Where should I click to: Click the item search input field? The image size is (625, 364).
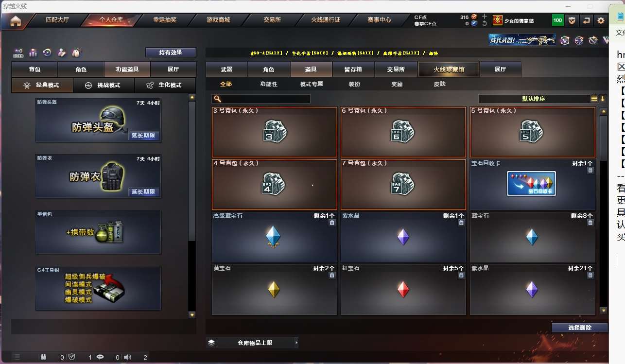pos(261,99)
